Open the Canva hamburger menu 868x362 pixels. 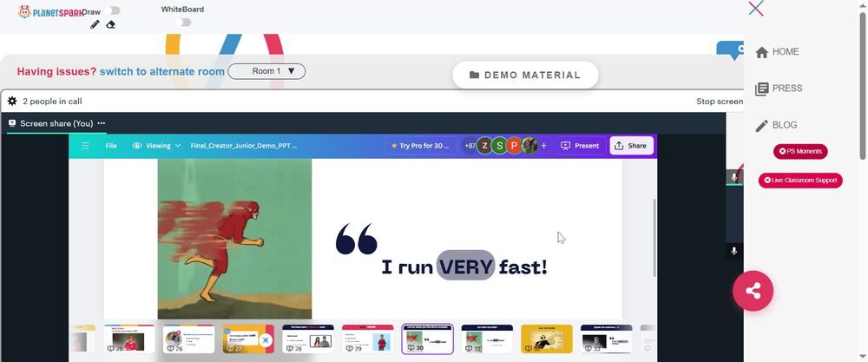click(85, 146)
